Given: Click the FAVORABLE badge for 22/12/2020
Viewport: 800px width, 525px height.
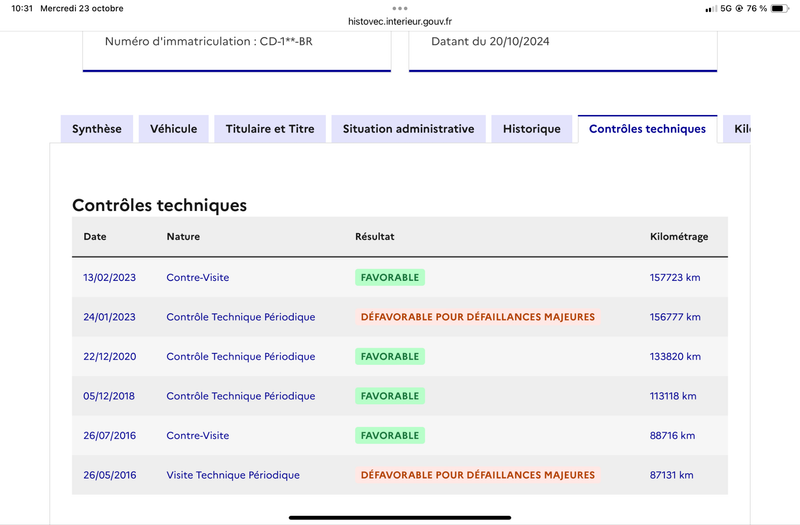Looking at the screenshot, I should (390, 356).
